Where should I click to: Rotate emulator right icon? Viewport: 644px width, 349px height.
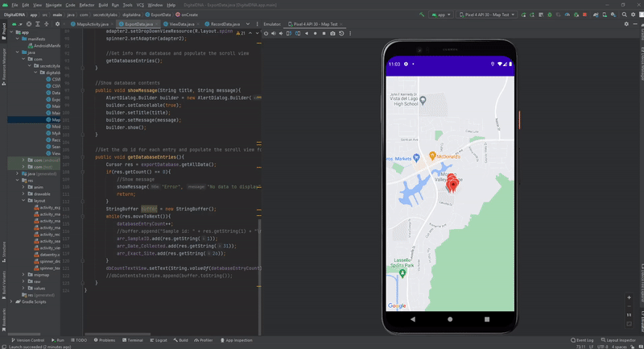point(298,33)
